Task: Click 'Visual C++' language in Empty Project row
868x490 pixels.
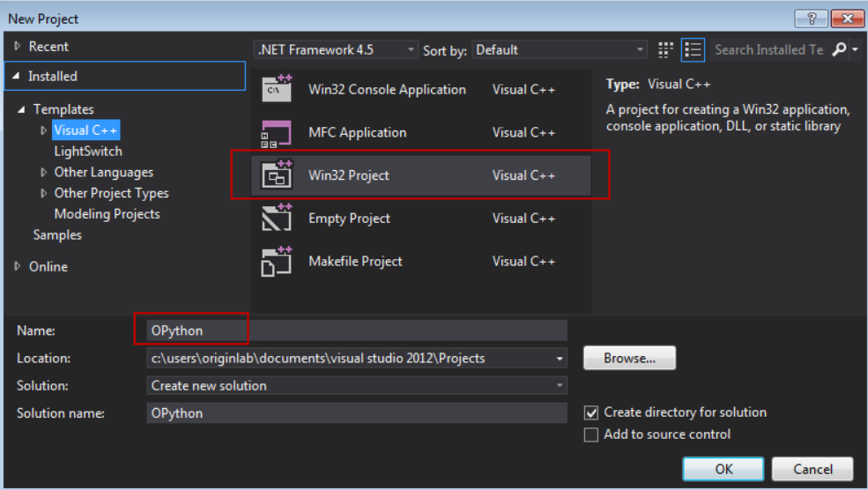Action: 523,219
